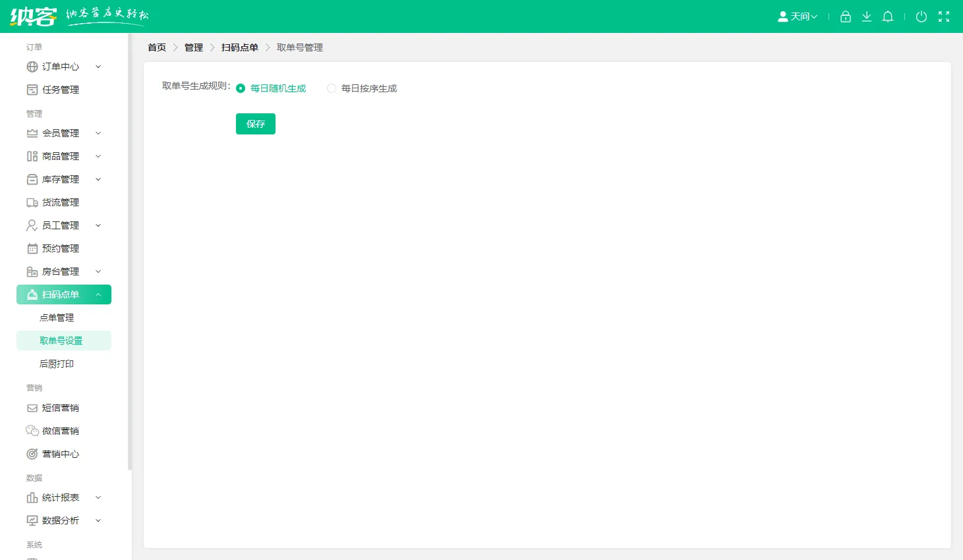The width and height of the screenshot is (963, 560).
Task: Toggle fullscreen mode icon
Action: point(944,16)
